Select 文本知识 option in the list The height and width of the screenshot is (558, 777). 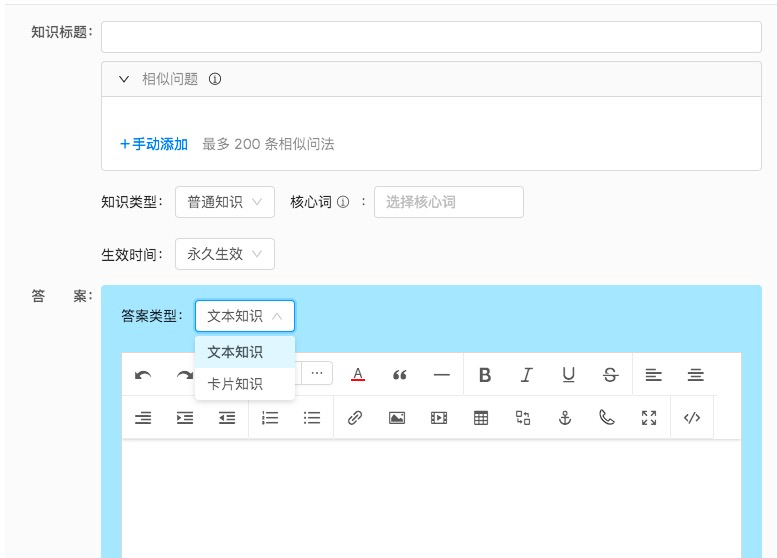[245, 352]
